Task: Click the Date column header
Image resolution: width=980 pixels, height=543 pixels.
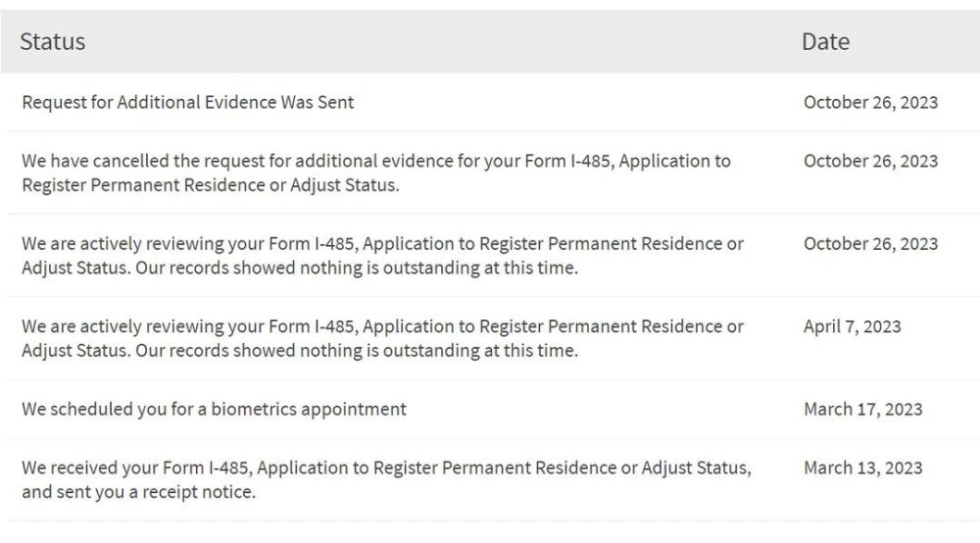Action: tap(825, 41)
